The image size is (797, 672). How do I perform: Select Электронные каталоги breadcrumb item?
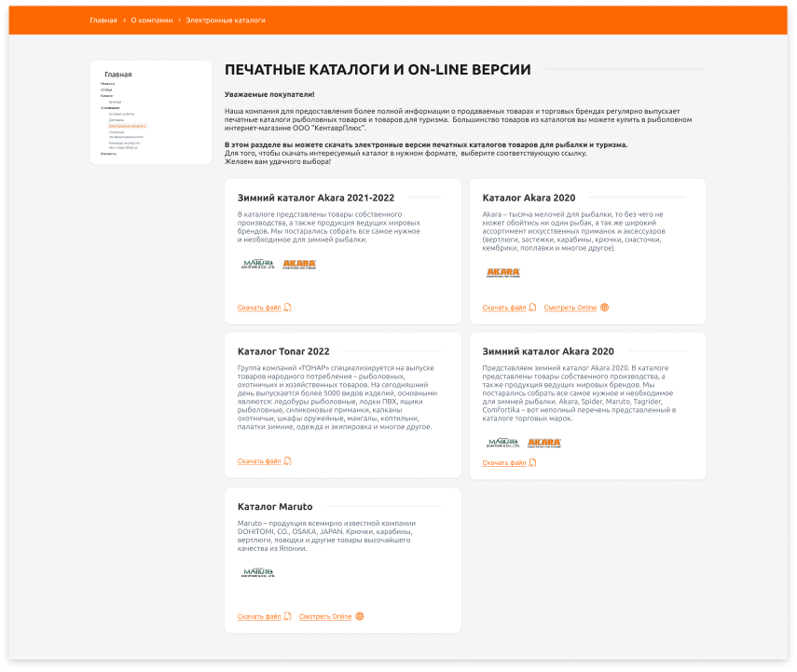click(x=226, y=20)
